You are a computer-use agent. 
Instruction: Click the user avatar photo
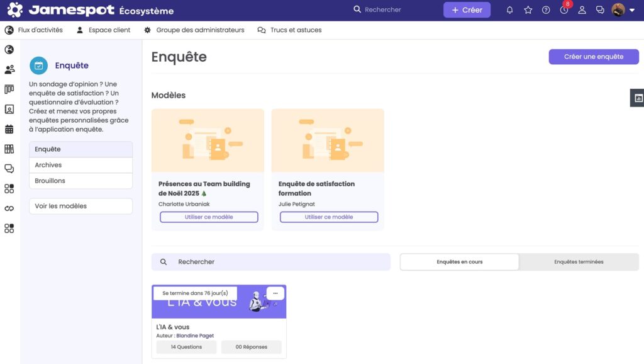(618, 10)
